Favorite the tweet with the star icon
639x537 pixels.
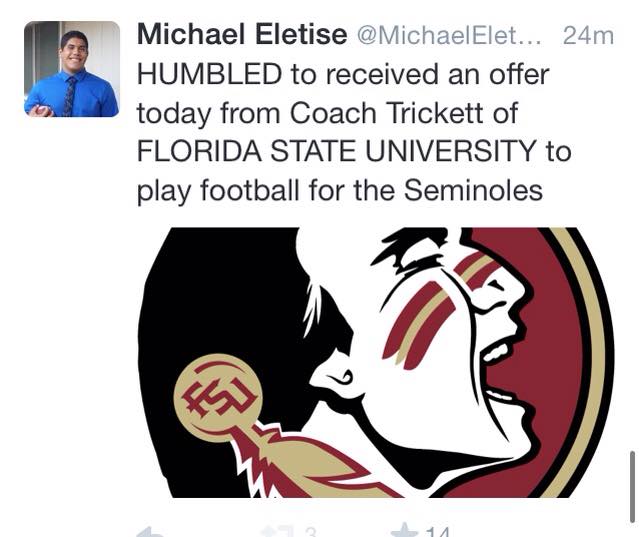403,531
